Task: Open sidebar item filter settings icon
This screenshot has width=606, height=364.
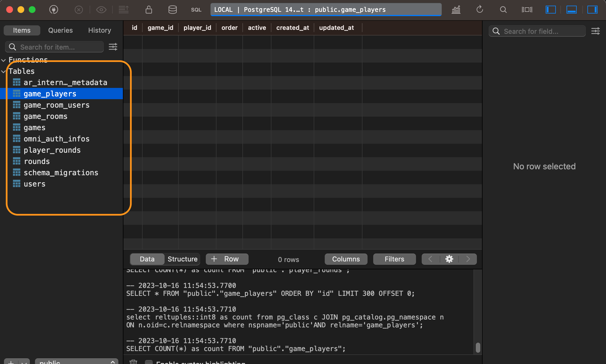Action: click(x=113, y=47)
